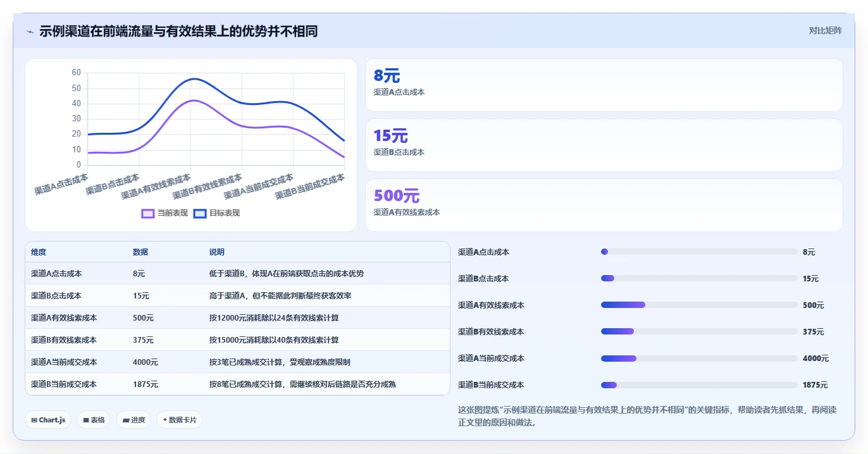This screenshot has height=454, width=868.
Task: Select table cell 渠道A有效线索成本
Action: pyautogui.click(x=64, y=317)
